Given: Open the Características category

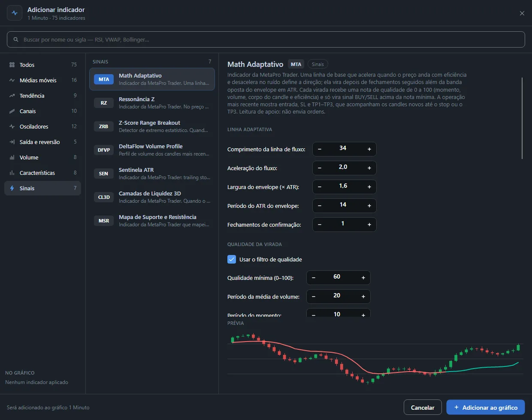Looking at the screenshot, I should click(42, 173).
